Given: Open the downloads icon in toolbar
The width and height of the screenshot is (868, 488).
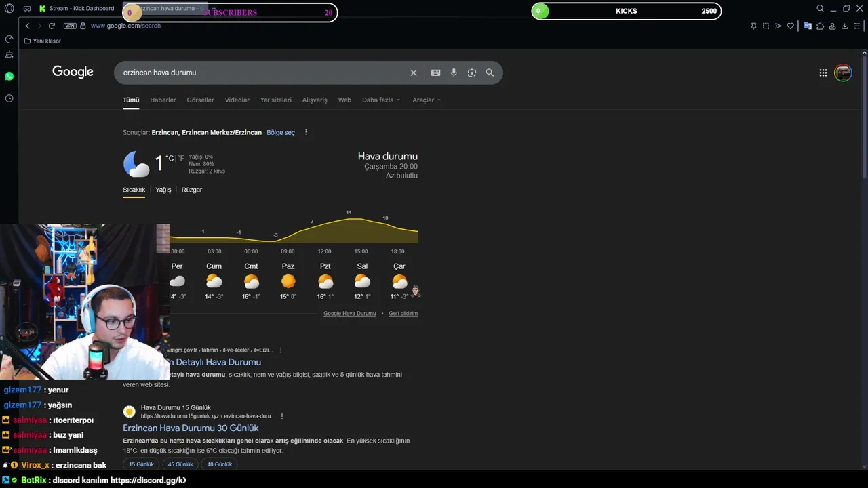Looking at the screenshot, I should 845,26.
